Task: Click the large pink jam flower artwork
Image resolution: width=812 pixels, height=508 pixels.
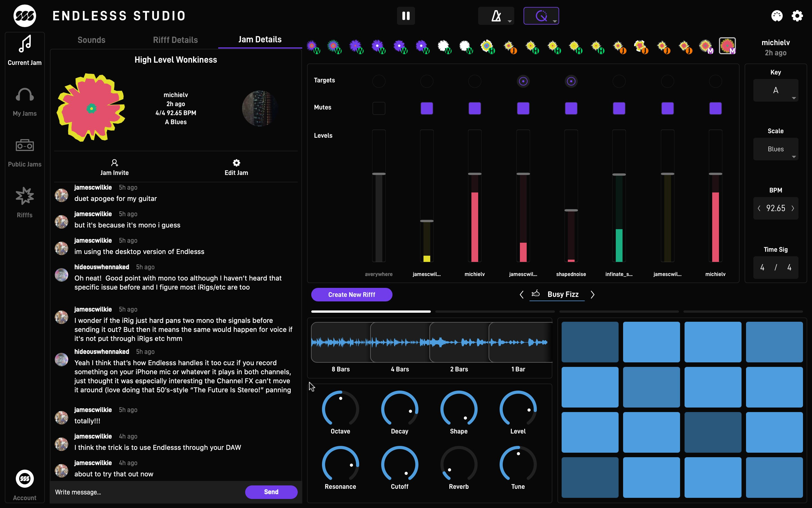Action: (x=91, y=108)
